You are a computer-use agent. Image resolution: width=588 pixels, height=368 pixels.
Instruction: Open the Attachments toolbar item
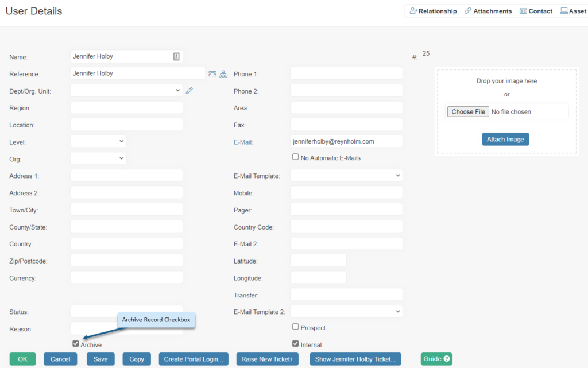click(488, 11)
